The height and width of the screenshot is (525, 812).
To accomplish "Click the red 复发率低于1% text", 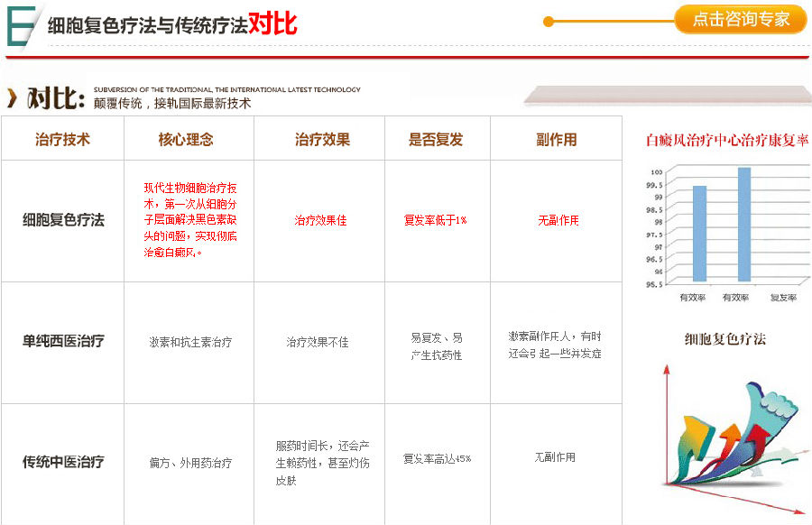I will [x=436, y=220].
